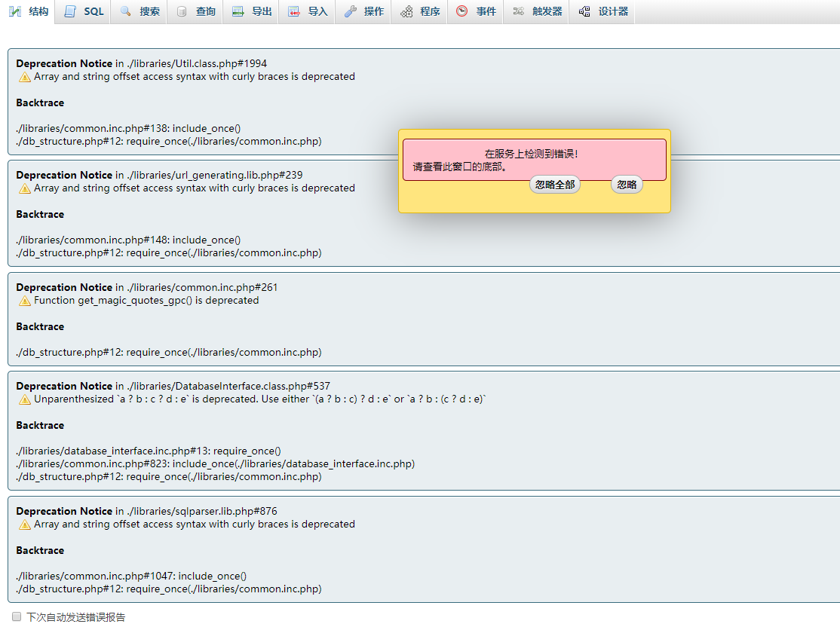Click the 设计器 (Designer) icon
840x627 pixels.
tap(584, 11)
